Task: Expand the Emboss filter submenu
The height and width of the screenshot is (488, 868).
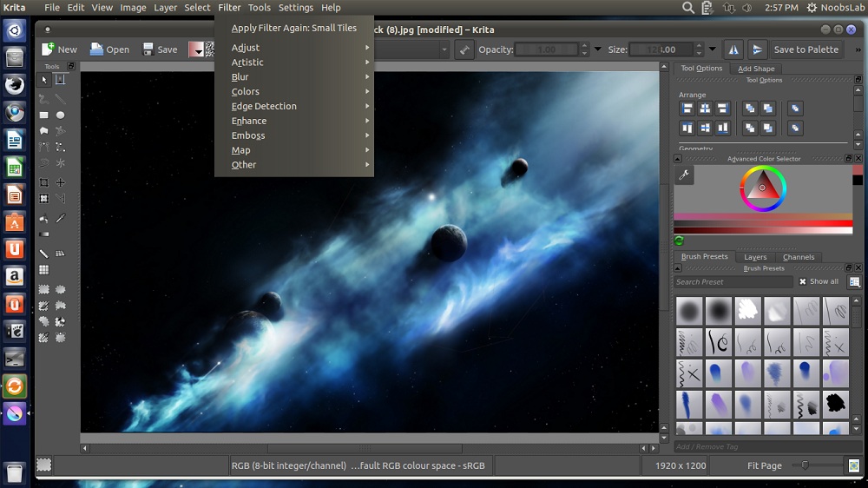Action: (x=294, y=135)
